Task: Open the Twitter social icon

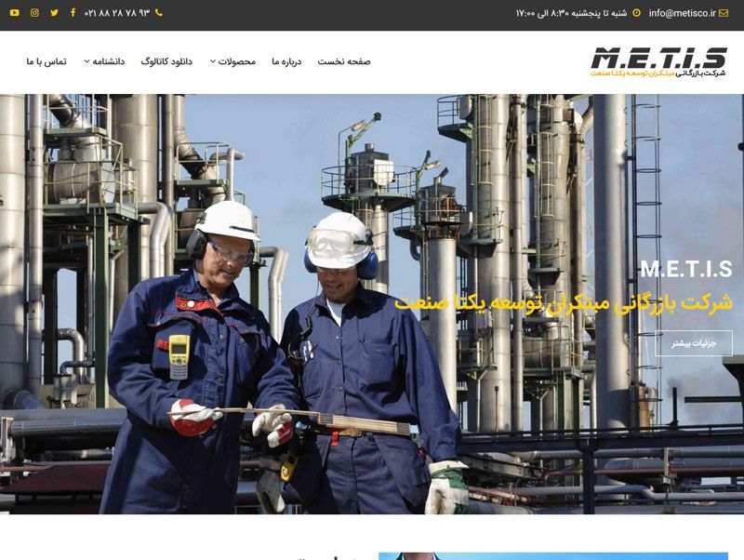Action: pos(55,13)
